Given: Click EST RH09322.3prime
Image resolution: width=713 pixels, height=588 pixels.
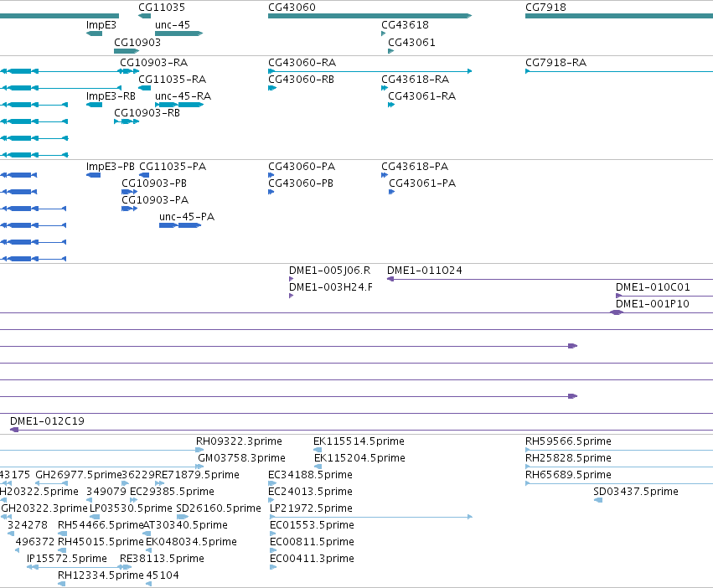Looking at the screenshot, I should tap(239, 441).
